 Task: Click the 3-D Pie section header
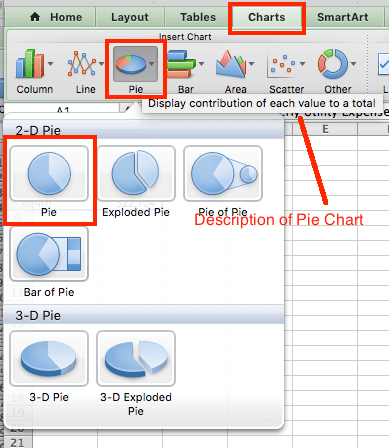click(144, 315)
